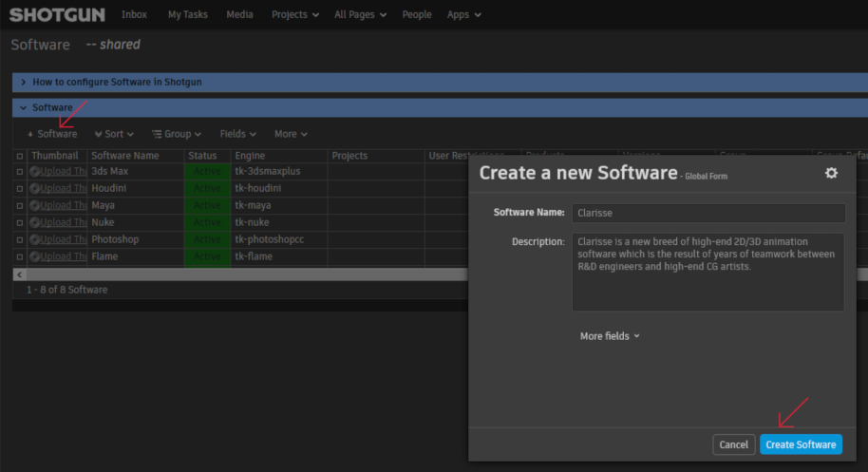This screenshot has width=868, height=472.
Task: Check the Maya row checkbox
Action: (x=20, y=206)
